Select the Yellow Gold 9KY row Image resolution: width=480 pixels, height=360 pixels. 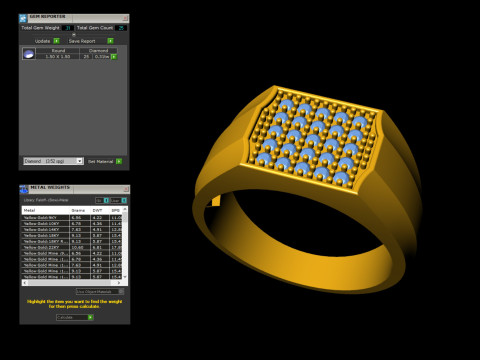[x=72, y=218]
